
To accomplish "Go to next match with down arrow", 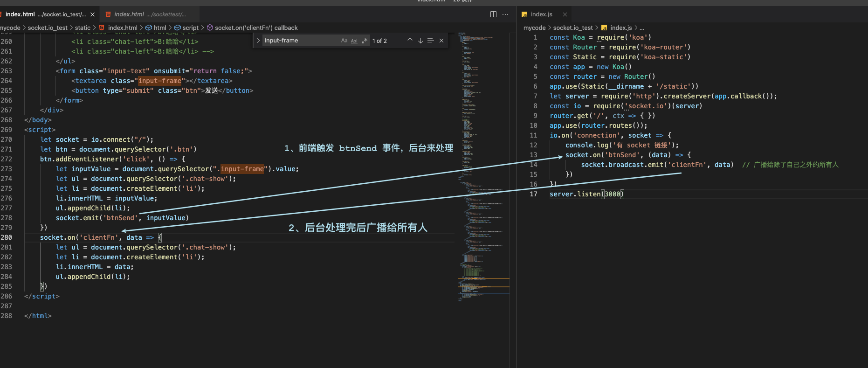I will click(420, 41).
